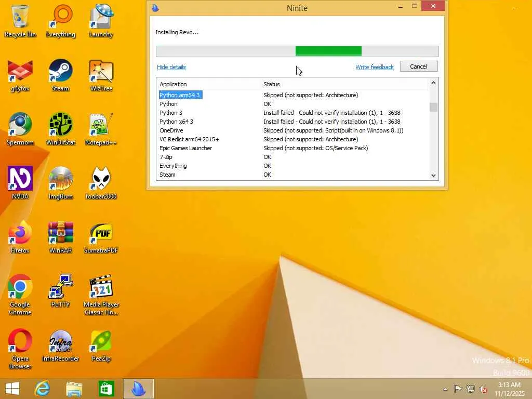532x399 pixels.
Task: Select the foobar2000 desktop shortcut
Action: click(101, 183)
